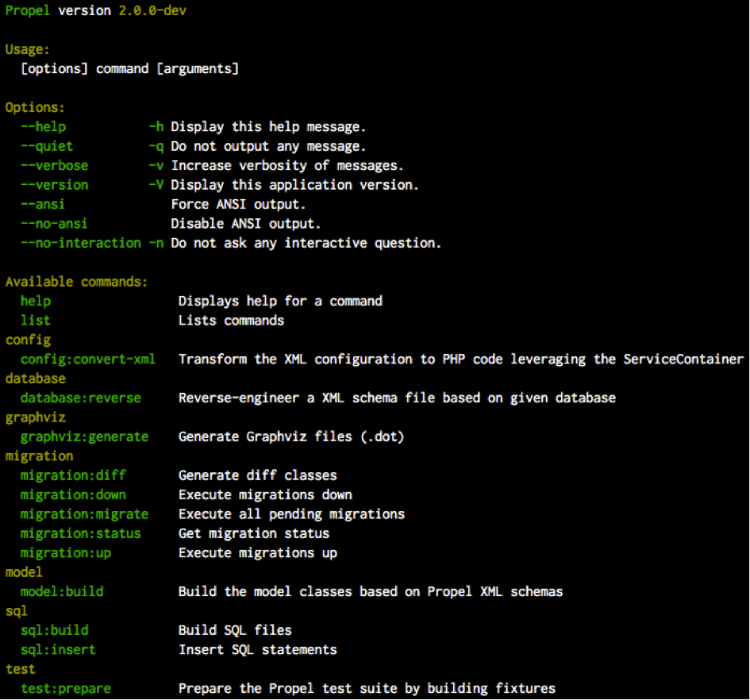Select the list command entry
Viewport: 750px width, 700px height.
pyautogui.click(x=36, y=321)
